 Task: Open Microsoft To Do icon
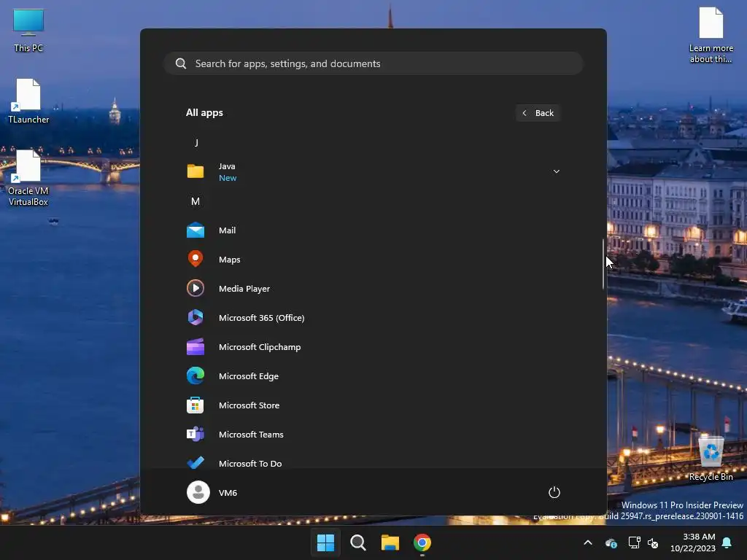(196, 462)
